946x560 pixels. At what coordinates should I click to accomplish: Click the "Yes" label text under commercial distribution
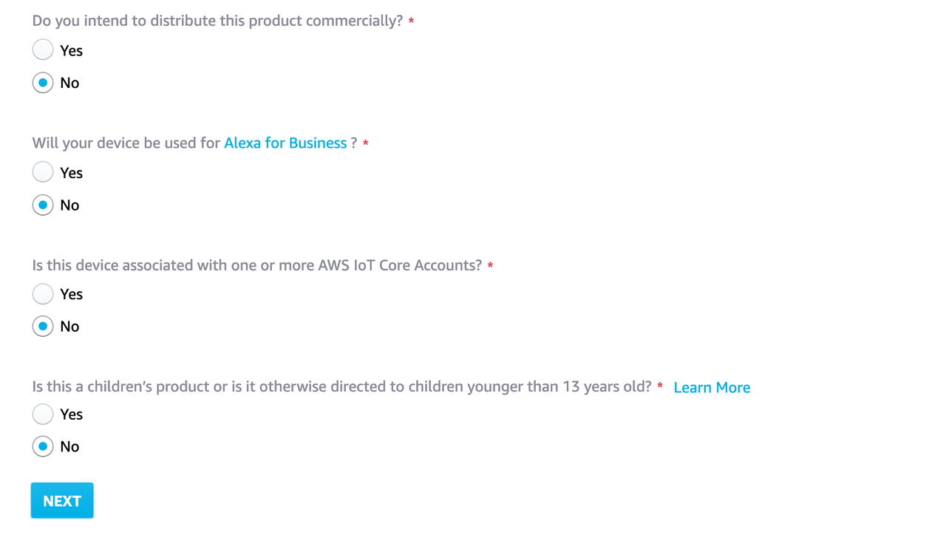click(71, 50)
